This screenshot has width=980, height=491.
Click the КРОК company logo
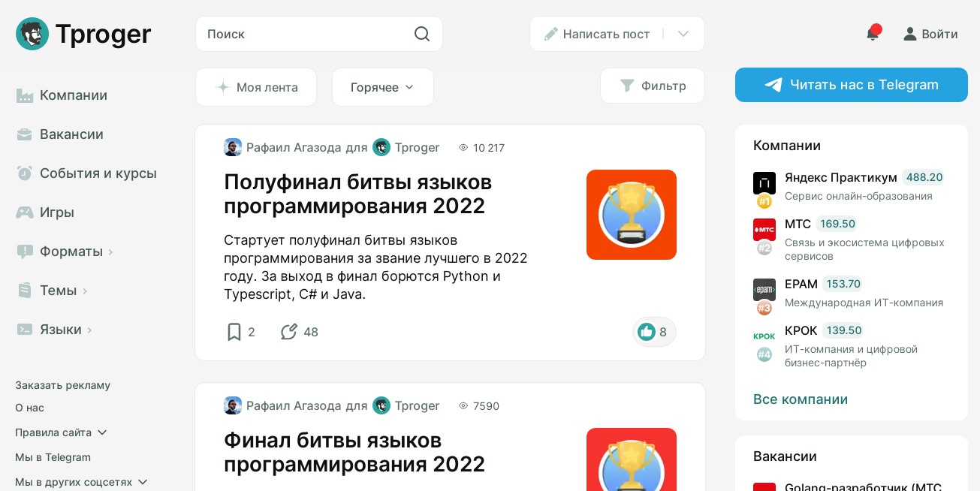[x=764, y=336]
